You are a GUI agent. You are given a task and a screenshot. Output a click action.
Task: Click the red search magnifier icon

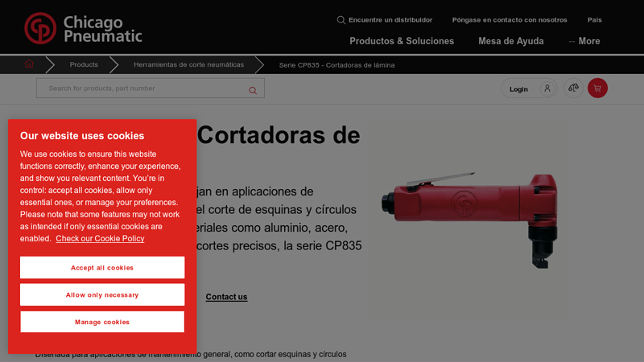(x=253, y=91)
